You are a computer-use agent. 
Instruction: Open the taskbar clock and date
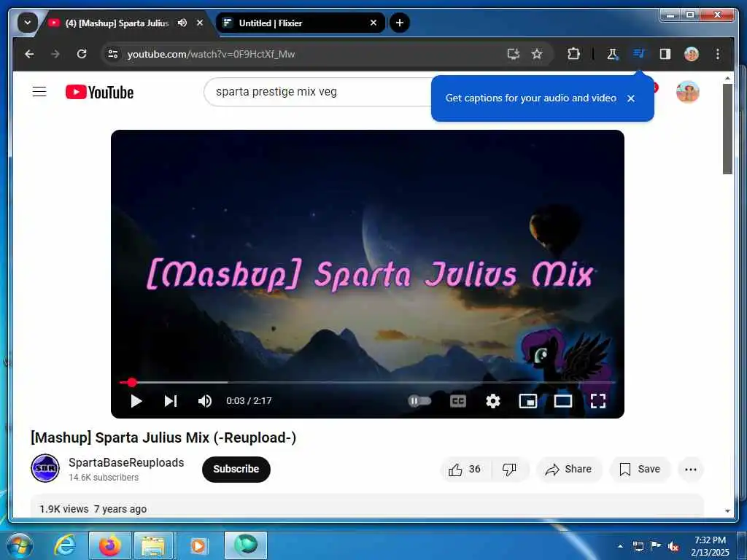point(710,546)
